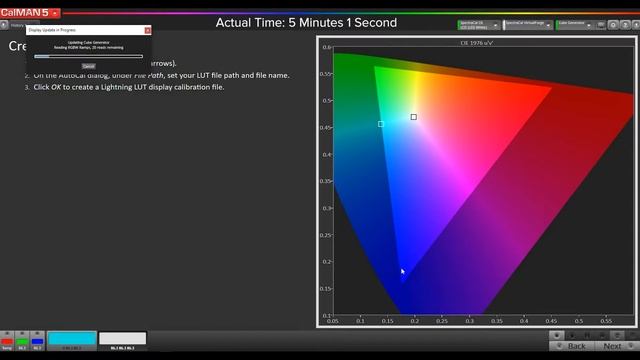Open the settings gear icon in top toolbar
Viewport: 640px width, 360px height.
pos(613,25)
